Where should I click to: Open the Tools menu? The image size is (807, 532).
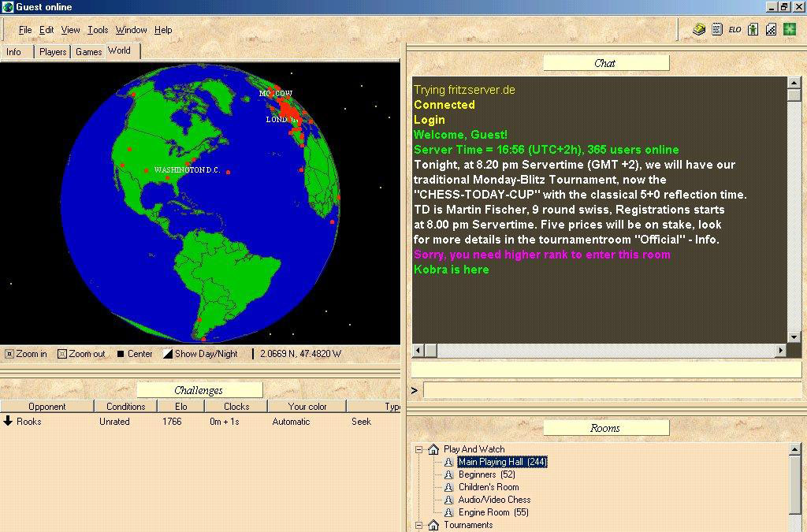[98, 30]
